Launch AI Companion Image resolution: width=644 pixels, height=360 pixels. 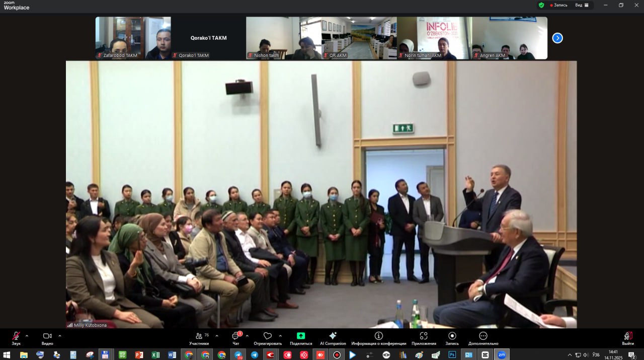333,338
